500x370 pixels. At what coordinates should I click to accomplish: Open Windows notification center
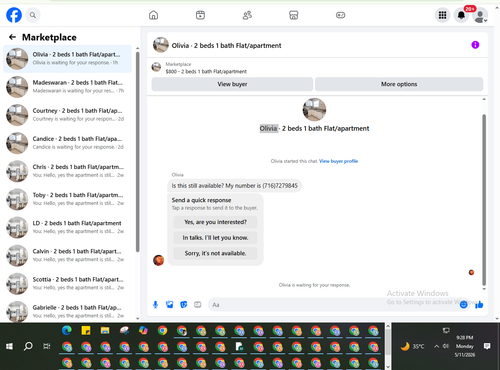[487, 346]
